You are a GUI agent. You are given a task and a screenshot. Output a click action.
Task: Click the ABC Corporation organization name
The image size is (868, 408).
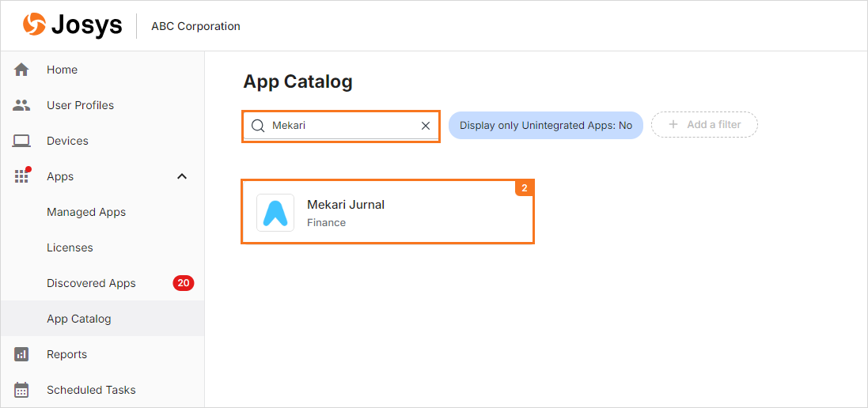[195, 26]
